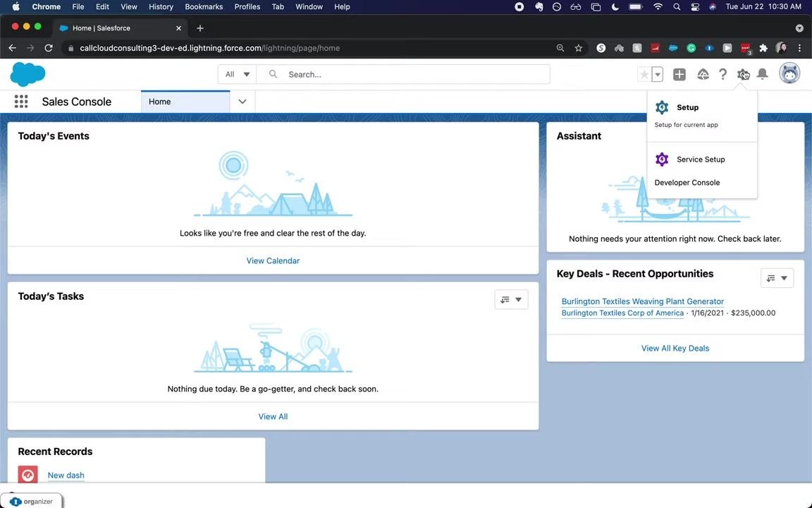Click the Setup gear icon in header

pos(743,74)
